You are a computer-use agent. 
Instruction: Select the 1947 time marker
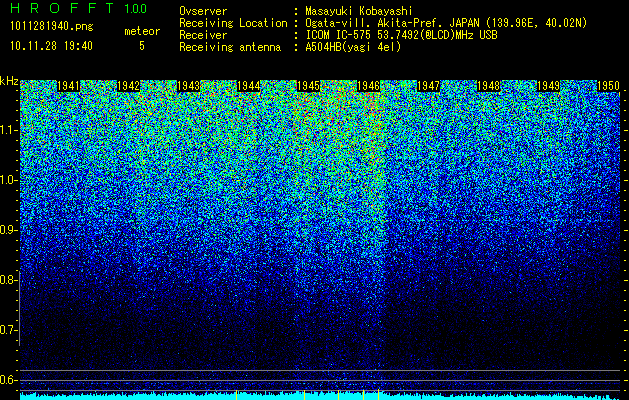(428, 86)
